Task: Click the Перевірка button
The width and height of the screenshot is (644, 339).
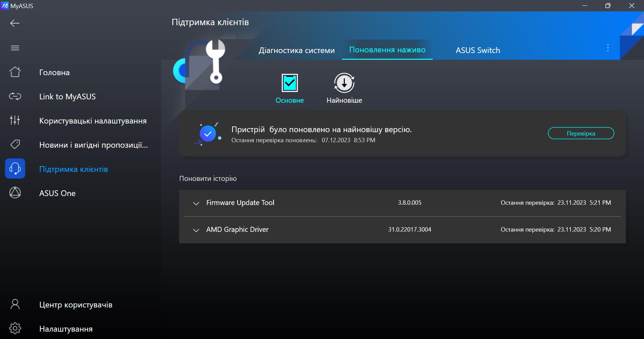Action: click(581, 133)
